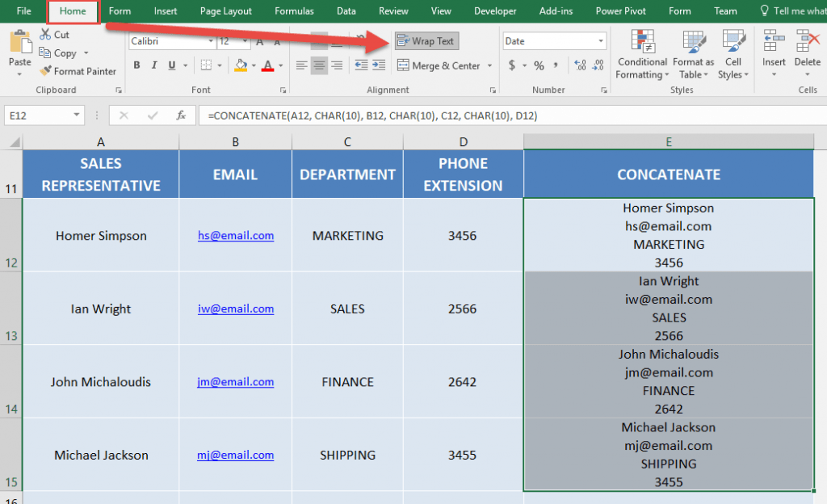The height and width of the screenshot is (504, 827).
Task: Click the Delete cells icon
Action: (807, 48)
